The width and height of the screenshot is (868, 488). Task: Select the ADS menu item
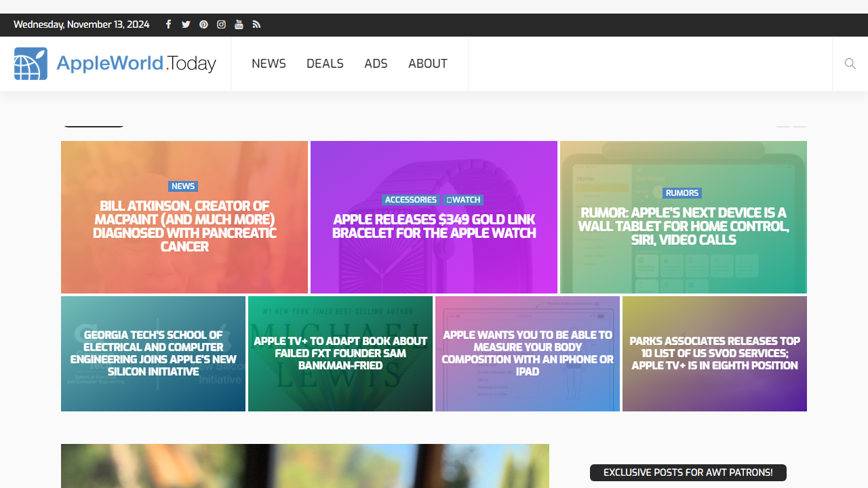376,64
